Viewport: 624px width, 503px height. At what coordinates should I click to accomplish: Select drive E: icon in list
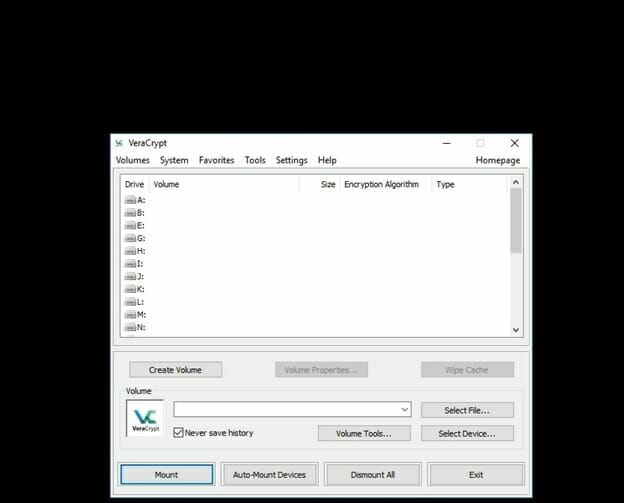[130, 225]
